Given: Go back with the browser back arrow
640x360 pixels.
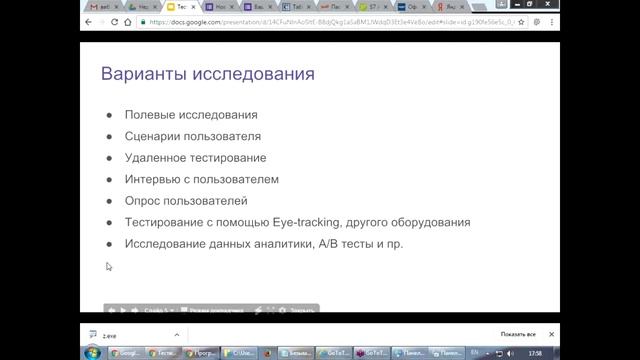Looking at the screenshot, I should (89, 22).
